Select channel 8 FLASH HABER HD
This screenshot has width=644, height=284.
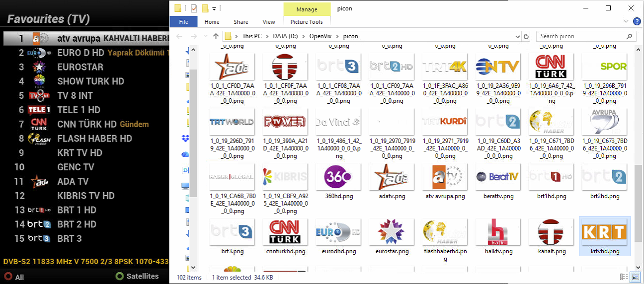(86, 139)
